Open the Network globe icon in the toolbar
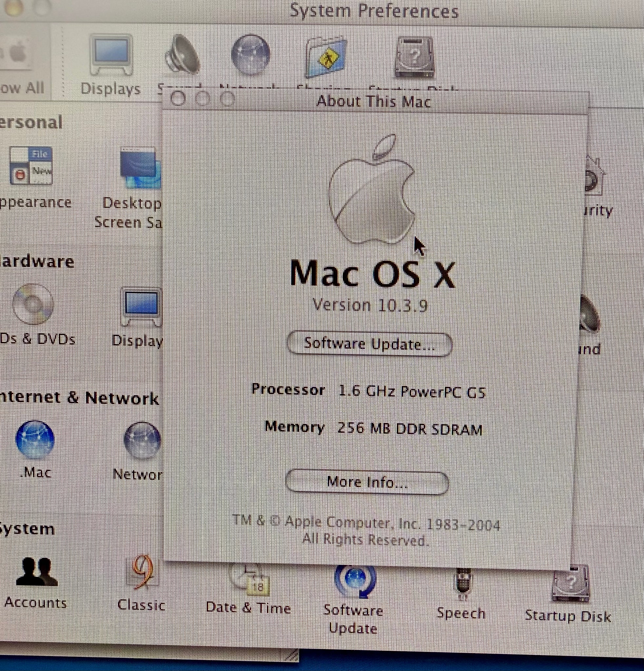 coord(251,55)
